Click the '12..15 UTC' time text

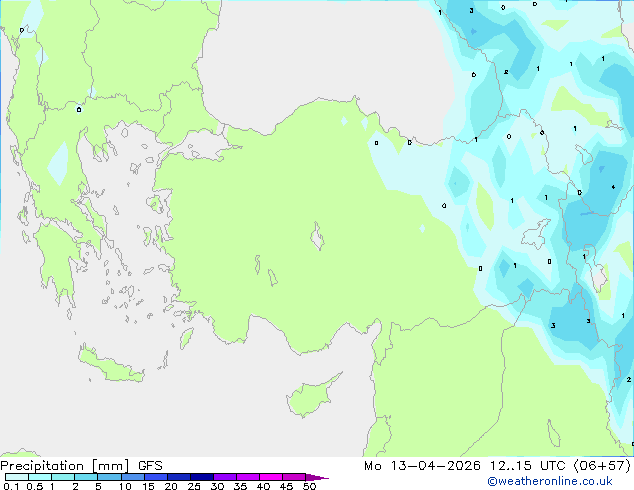tap(527, 466)
